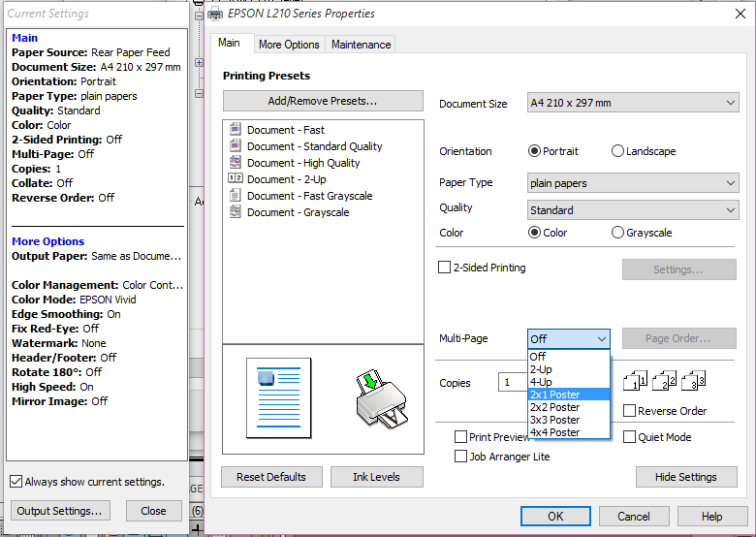Enable Job Arranger Lite checkbox
Screen dimensions: 756x537
461,456
